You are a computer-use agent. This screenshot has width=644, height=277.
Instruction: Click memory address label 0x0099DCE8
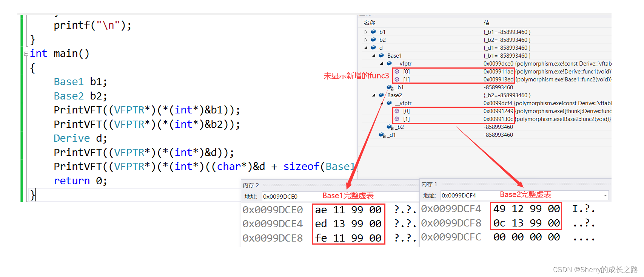[273, 238]
